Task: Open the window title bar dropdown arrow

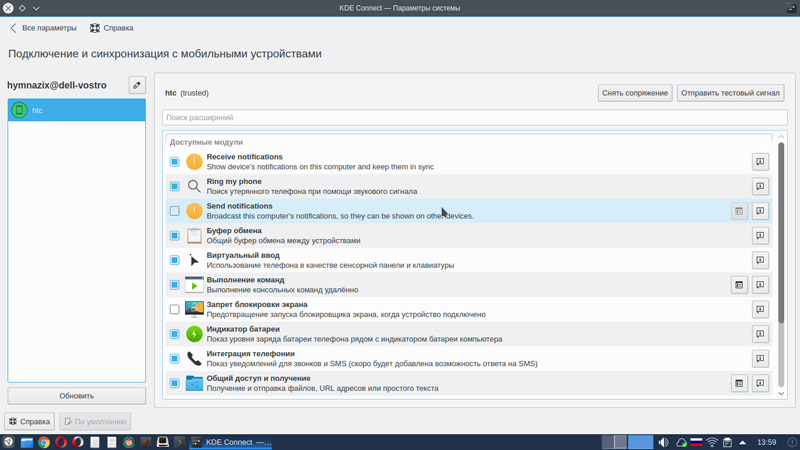Action: pyautogui.click(x=36, y=8)
